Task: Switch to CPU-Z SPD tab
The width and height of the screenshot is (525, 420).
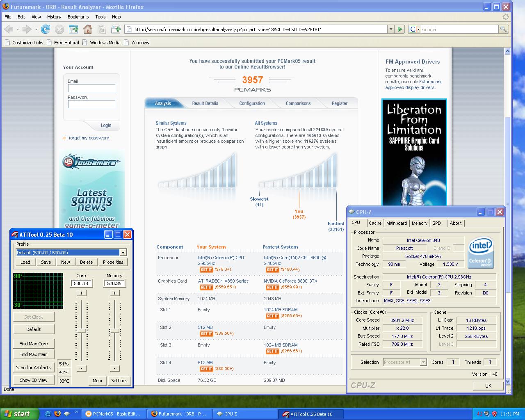Action: pos(437,223)
